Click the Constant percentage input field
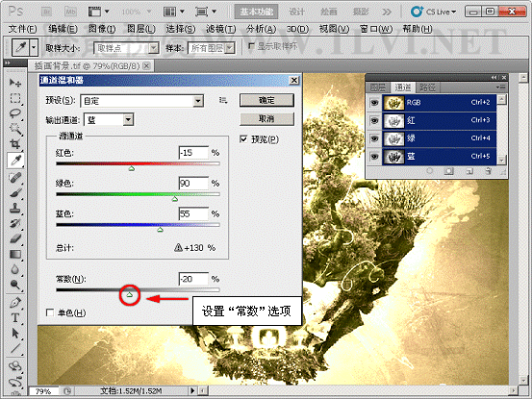This screenshot has width=532, height=399. click(193, 279)
